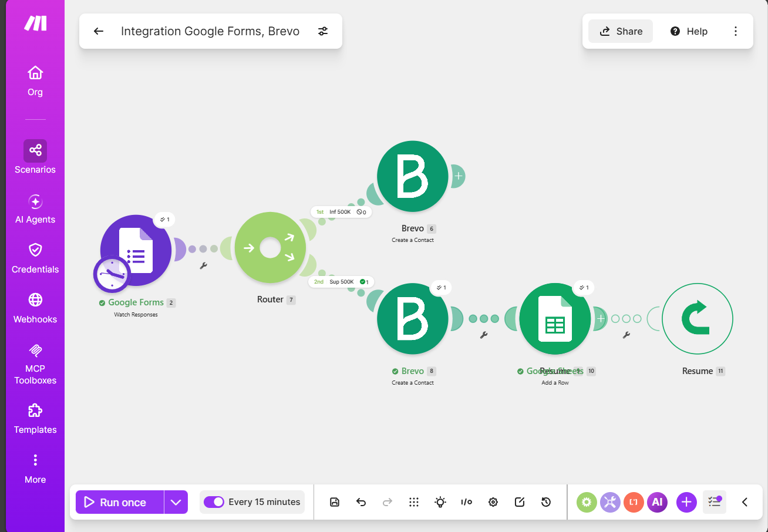Collapse the bottom toolbar with the chevron
The height and width of the screenshot is (532, 768).
(x=745, y=502)
